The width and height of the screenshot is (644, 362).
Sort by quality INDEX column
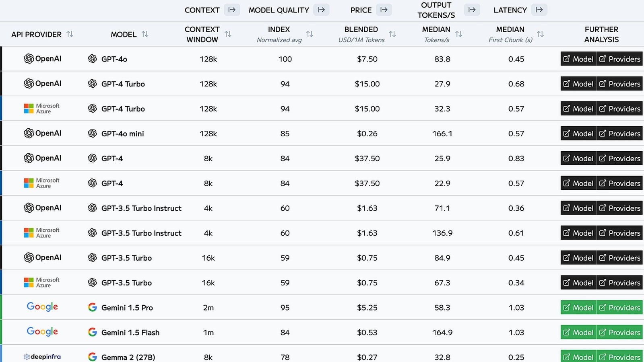[x=310, y=34]
